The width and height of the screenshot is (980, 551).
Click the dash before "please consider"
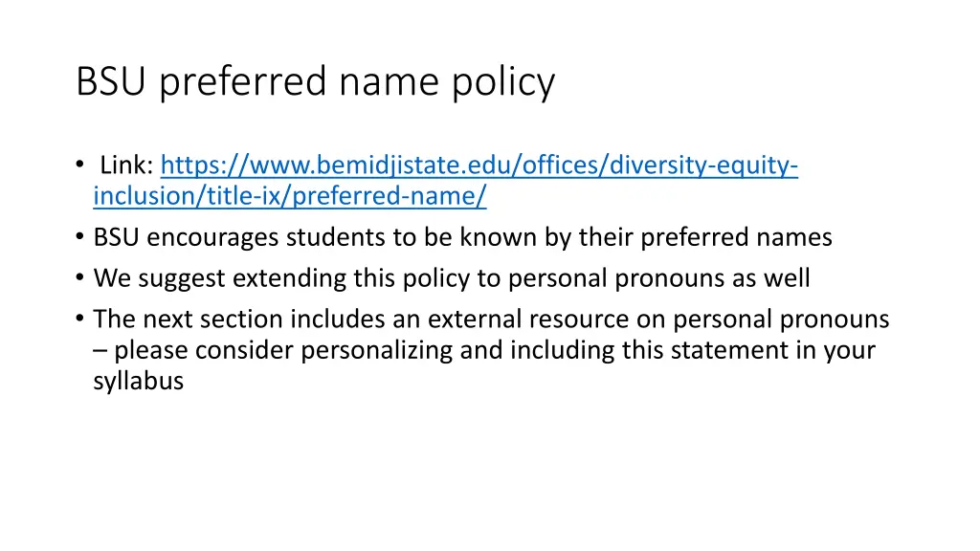(x=100, y=350)
